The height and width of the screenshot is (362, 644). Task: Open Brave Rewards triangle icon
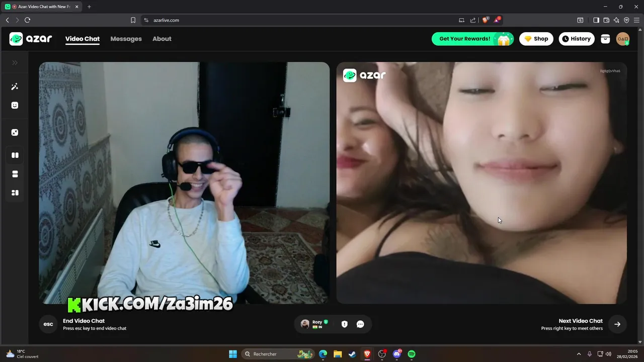click(497, 20)
